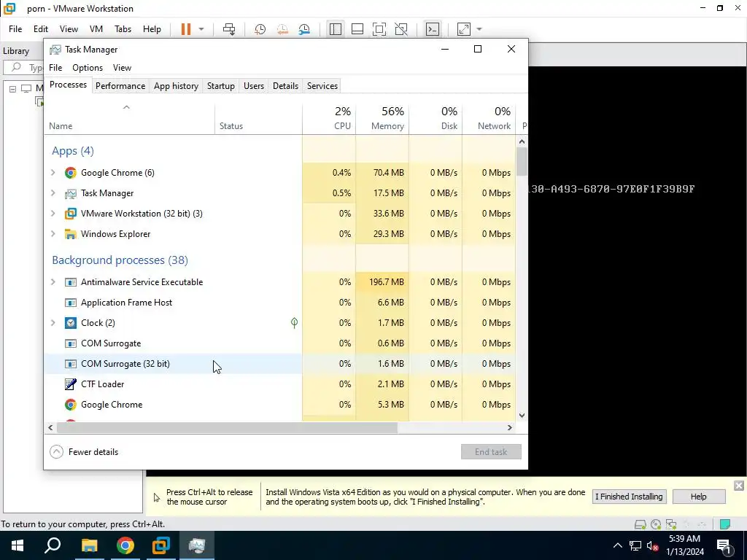Screen dimensions: 747x560
Task: Click the Task Manager vertical scrollbar thumb
Action: [522, 161]
